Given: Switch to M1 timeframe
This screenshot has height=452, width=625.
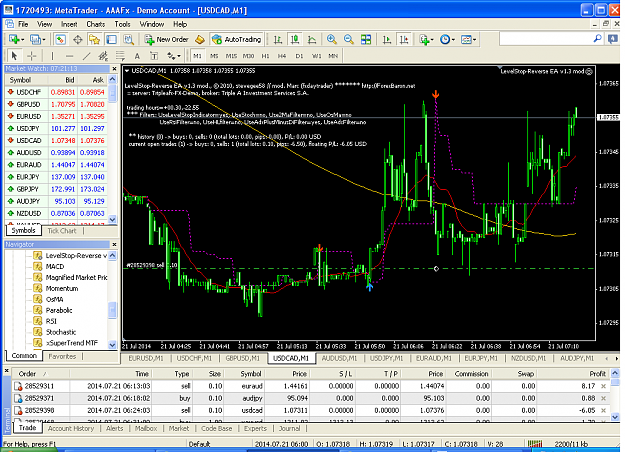Looking at the screenshot, I should [197, 56].
